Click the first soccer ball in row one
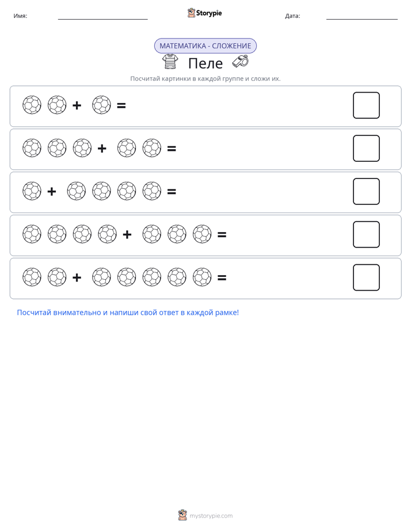 tap(32, 105)
